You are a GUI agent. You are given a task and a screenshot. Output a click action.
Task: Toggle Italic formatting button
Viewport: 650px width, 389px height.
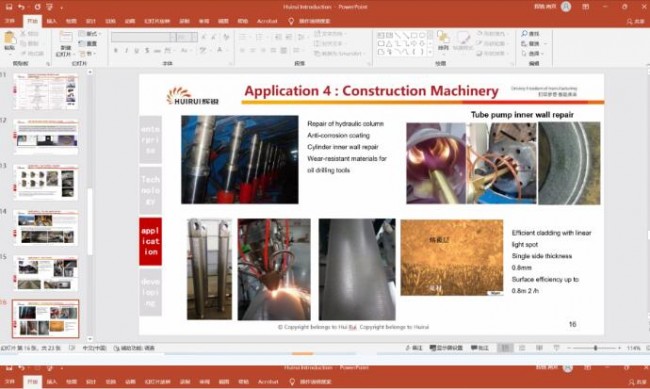point(126,51)
